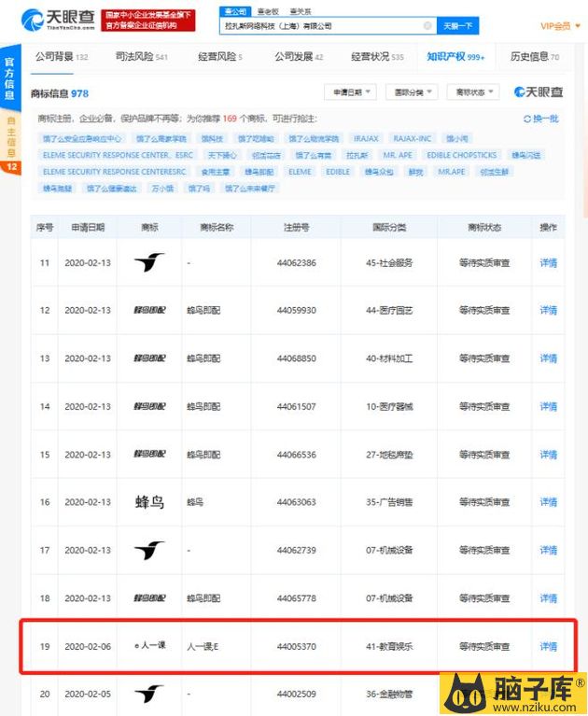
Task: Click the 天下随心 trademark tag
Action: pyautogui.click(x=223, y=155)
